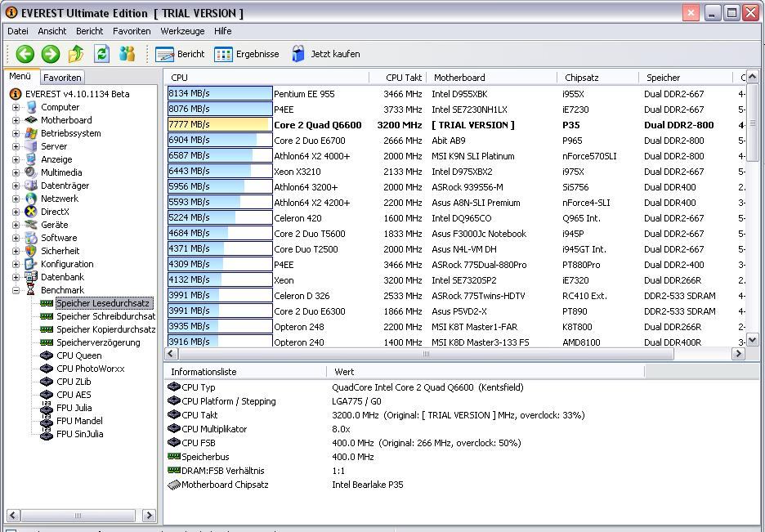Click the green Back arrow icon
765x532 pixels.
(25, 54)
